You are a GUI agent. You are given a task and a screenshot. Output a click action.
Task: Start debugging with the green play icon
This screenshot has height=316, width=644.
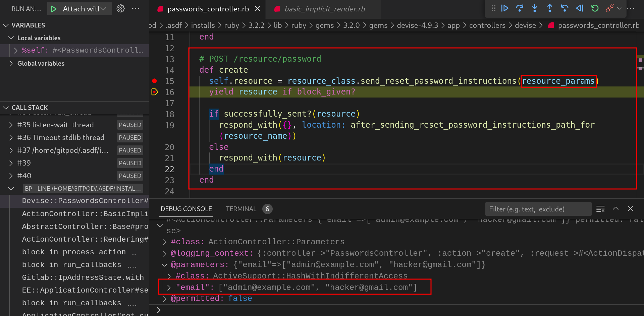[54, 9]
